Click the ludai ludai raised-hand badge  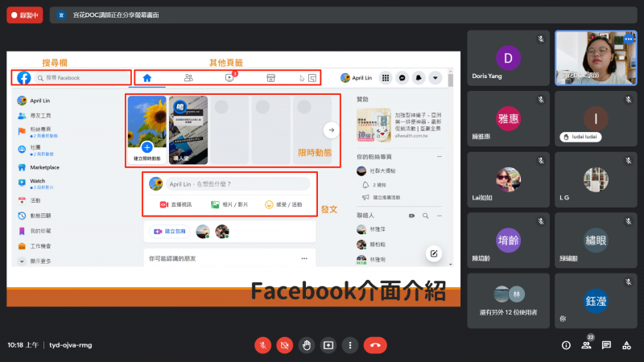coord(580,137)
